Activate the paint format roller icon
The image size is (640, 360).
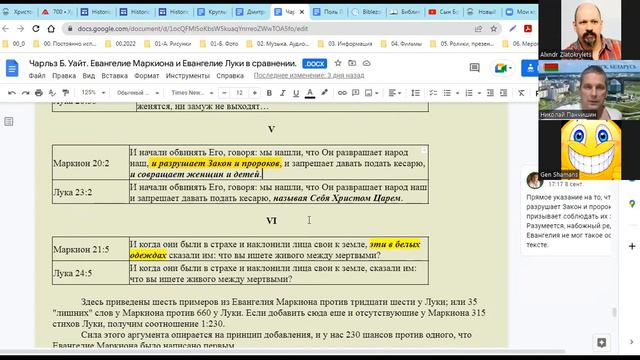65,93
